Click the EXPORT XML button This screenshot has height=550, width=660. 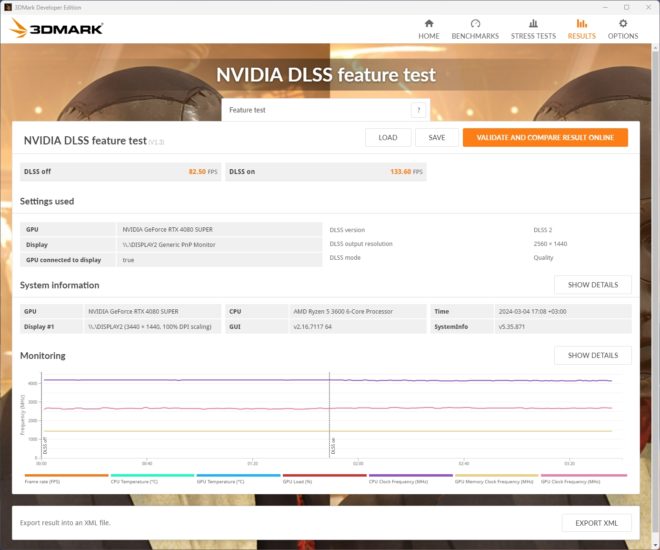(597, 523)
